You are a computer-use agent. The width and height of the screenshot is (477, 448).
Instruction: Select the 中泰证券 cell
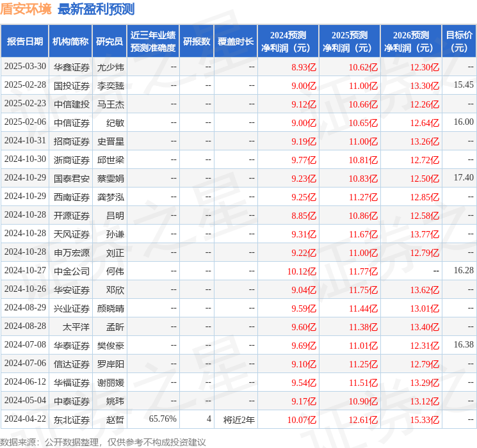pyautogui.click(x=72, y=401)
